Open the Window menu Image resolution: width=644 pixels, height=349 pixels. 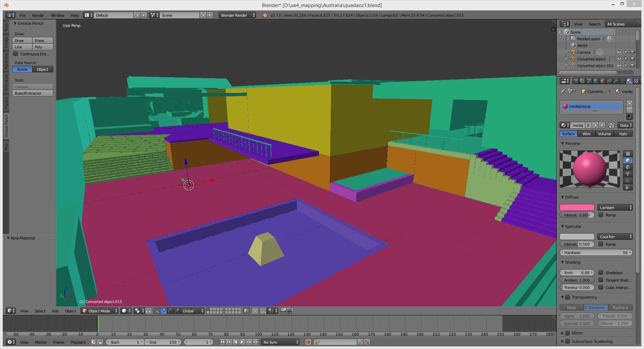57,15
